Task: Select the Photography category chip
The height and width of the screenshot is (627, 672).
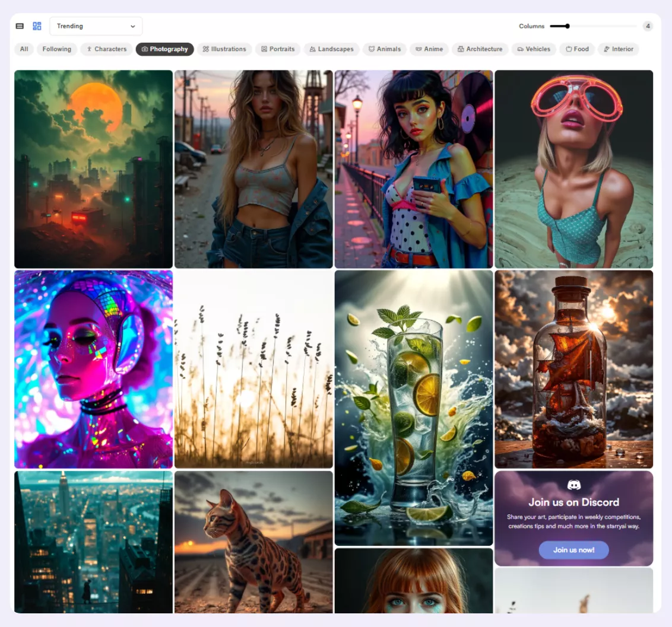Action: (164, 49)
